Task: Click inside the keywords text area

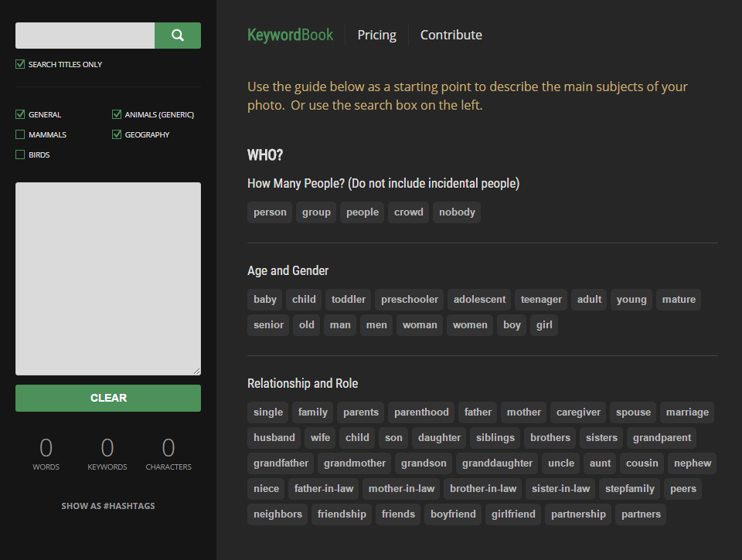Action: (x=108, y=278)
